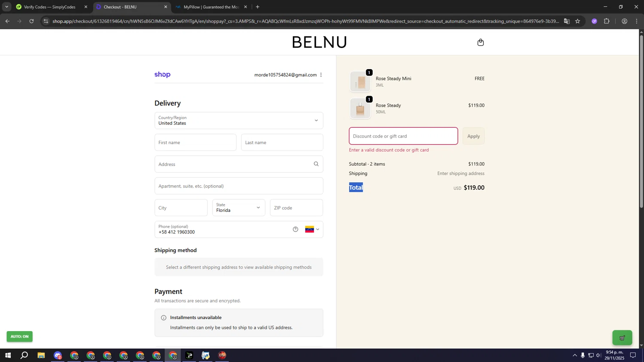Click the ZIP code field
Image resolution: width=644 pixels, height=362 pixels.
pos(296,208)
